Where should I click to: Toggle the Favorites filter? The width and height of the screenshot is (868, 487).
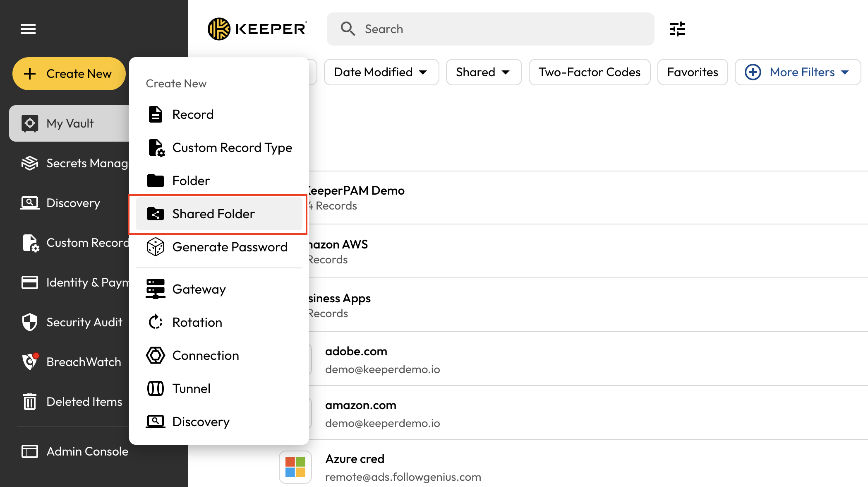point(692,72)
